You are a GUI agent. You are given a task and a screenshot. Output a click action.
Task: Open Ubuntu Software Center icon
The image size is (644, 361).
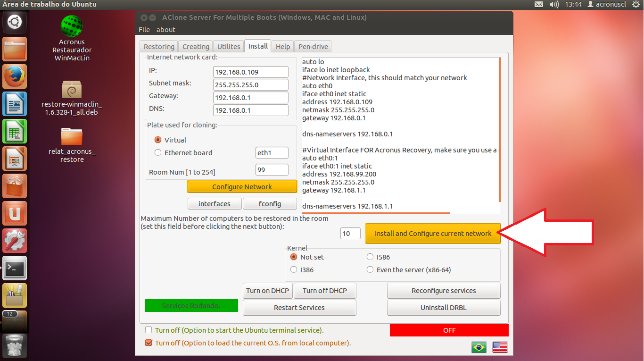(x=15, y=186)
